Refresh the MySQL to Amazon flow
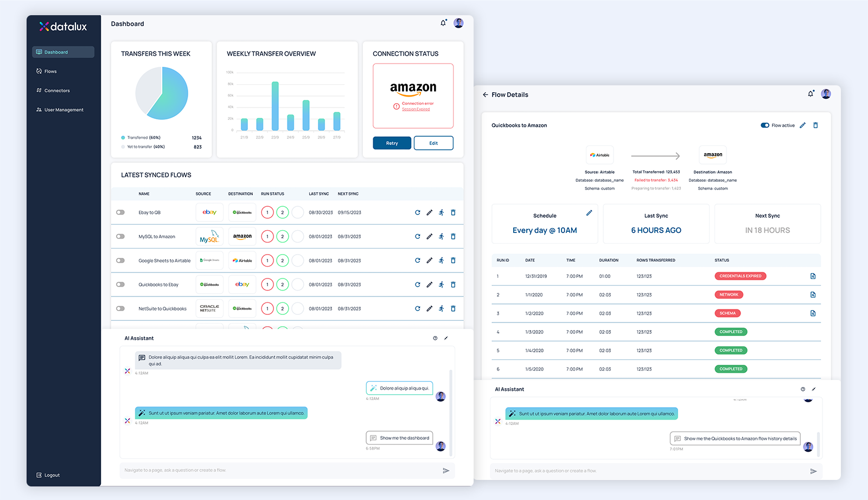Screen dimensions: 868x500 [x=418, y=236]
